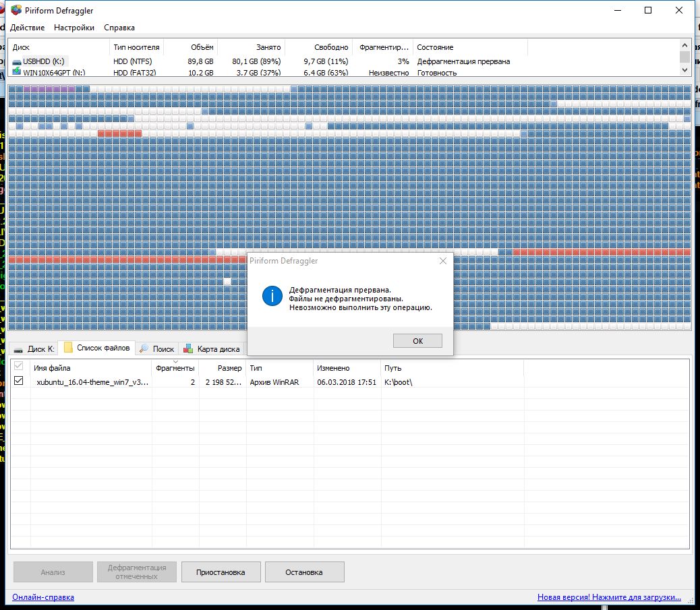
Task: Click the Остановка button
Action: pos(304,572)
